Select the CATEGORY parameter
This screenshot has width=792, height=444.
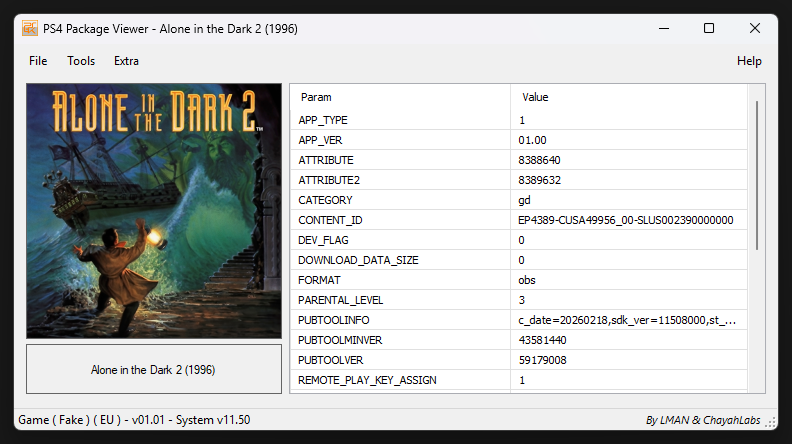[325, 200]
